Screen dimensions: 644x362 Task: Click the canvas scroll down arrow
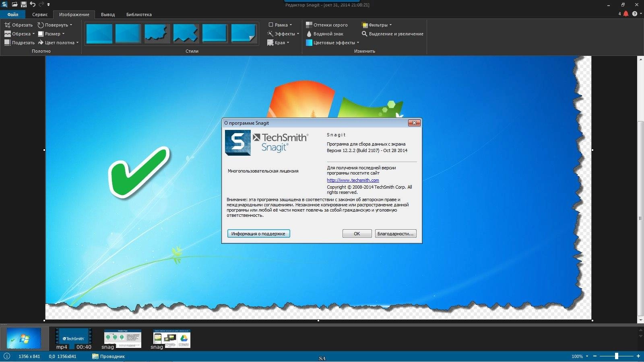[640, 320]
